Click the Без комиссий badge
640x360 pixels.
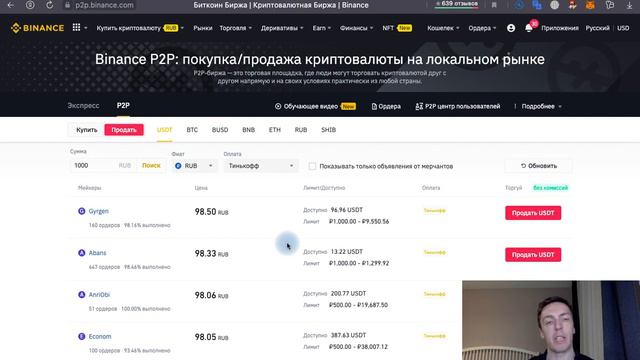click(550, 188)
